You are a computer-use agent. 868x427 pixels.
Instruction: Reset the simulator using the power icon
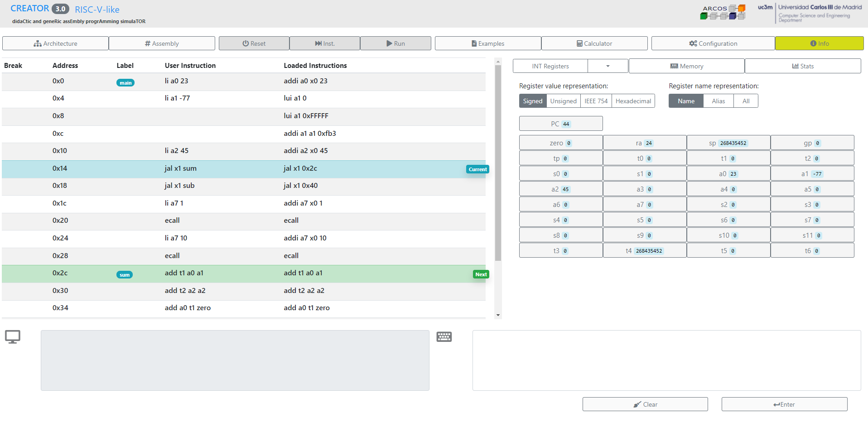pos(254,43)
